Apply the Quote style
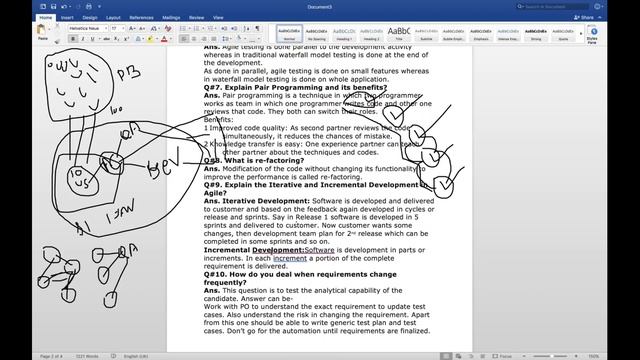This screenshot has width=640, height=360. click(x=563, y=33)
